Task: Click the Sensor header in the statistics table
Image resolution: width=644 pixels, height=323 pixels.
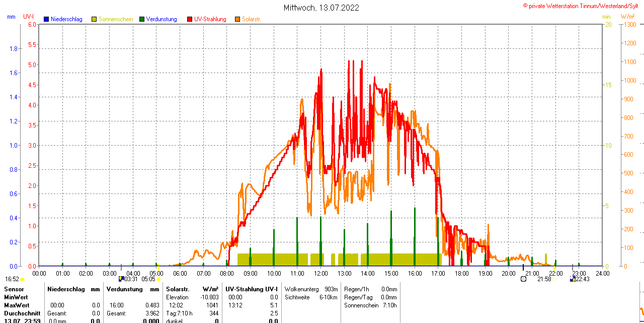Action: pos(14,289)
